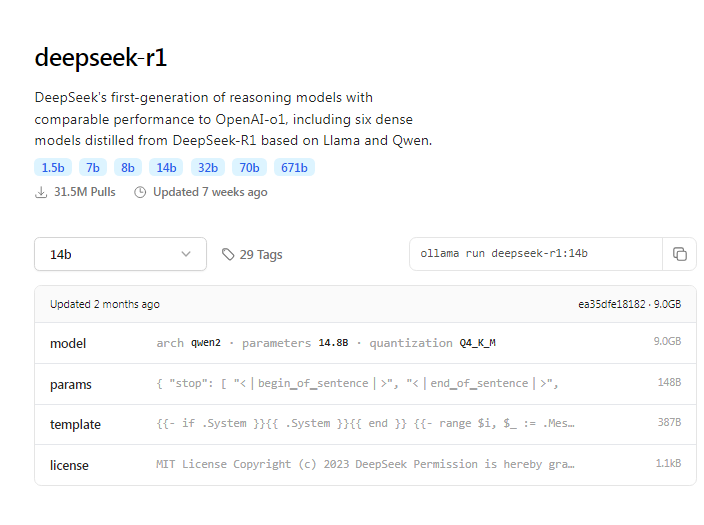Click the 'parameters 14.8B' value
Screen dimensions: 704x525
tap(295, 343)
